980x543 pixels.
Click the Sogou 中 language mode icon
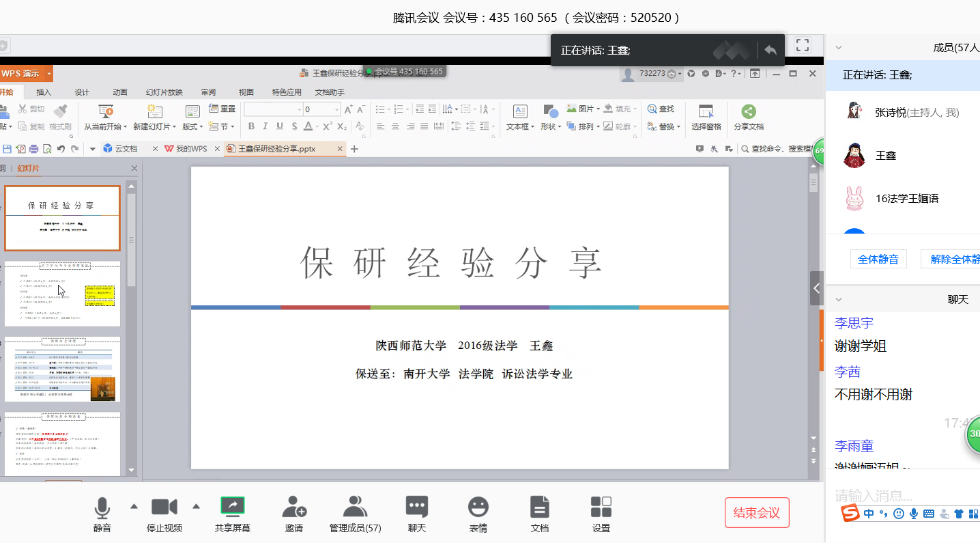[x=869, y=513]
